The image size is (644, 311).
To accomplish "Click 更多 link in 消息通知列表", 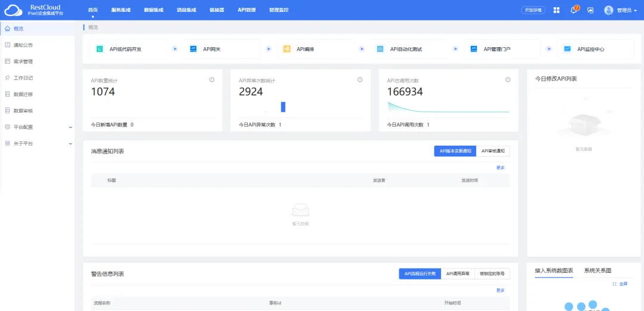I will coord(500,168).
